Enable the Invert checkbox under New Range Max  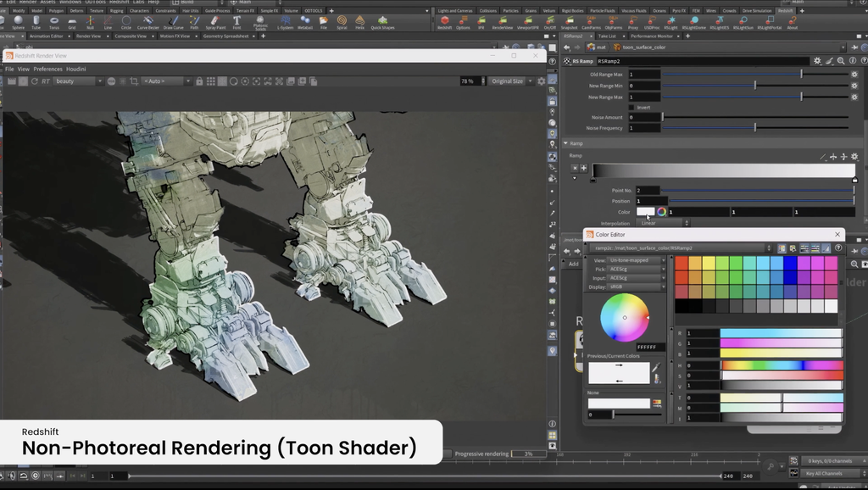[632, 108]
